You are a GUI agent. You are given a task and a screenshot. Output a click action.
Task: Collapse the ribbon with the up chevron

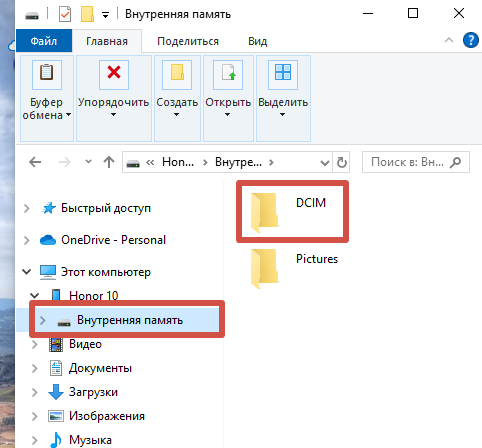(x=449, y=40)
